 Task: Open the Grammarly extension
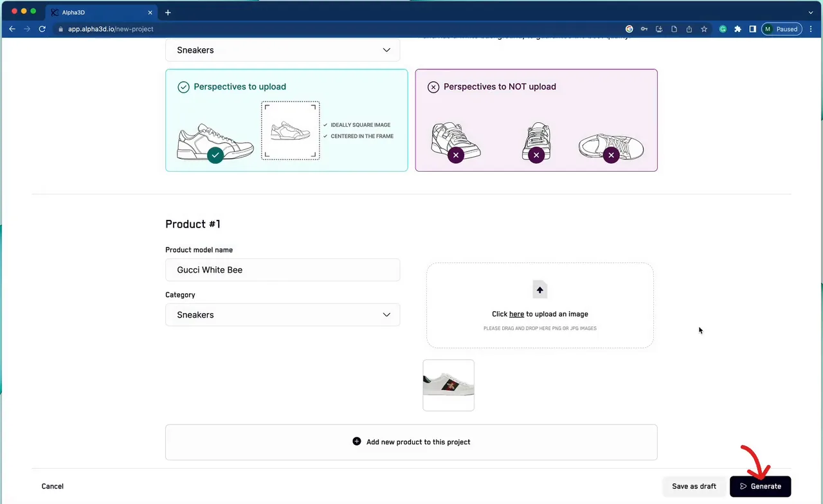(x=723, y=29)
